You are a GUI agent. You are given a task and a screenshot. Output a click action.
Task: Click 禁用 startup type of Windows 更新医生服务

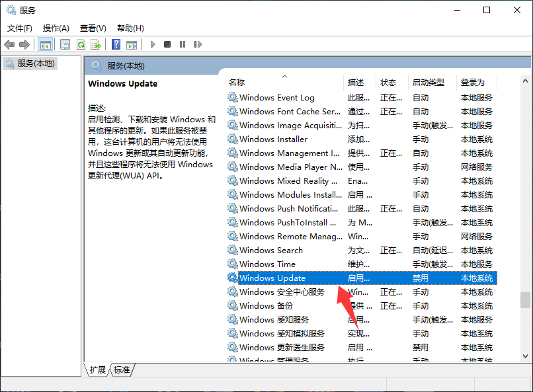[420, 347]
